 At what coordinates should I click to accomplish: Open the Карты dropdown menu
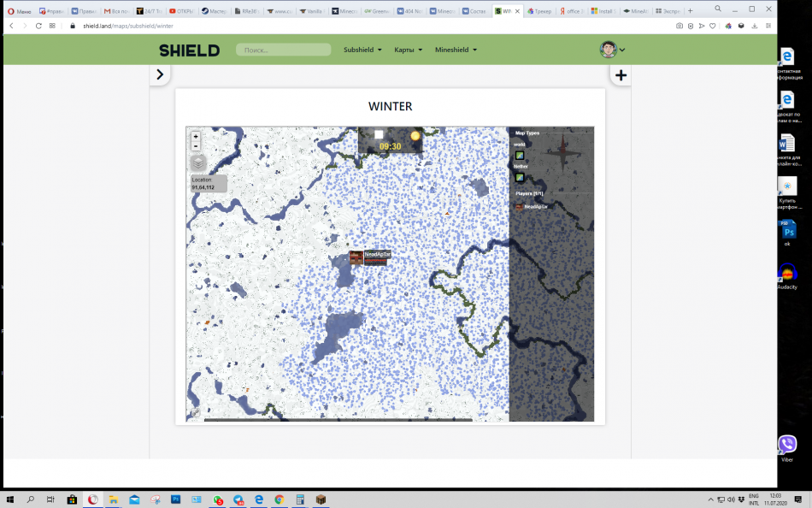[x=408, y=50]
